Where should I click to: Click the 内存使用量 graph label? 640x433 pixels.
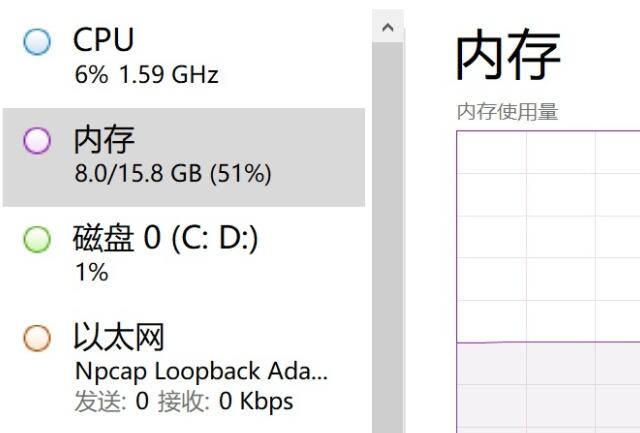point(507,112)
